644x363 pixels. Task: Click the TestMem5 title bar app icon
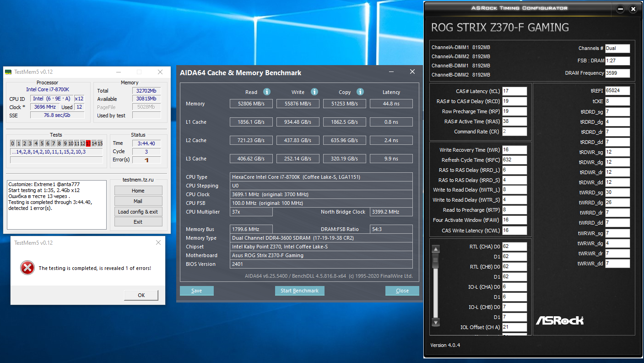click(8, 72)
